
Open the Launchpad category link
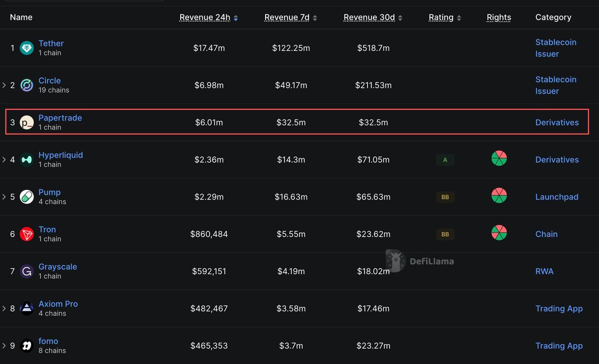pyautogui.click(x=557, y=197)
